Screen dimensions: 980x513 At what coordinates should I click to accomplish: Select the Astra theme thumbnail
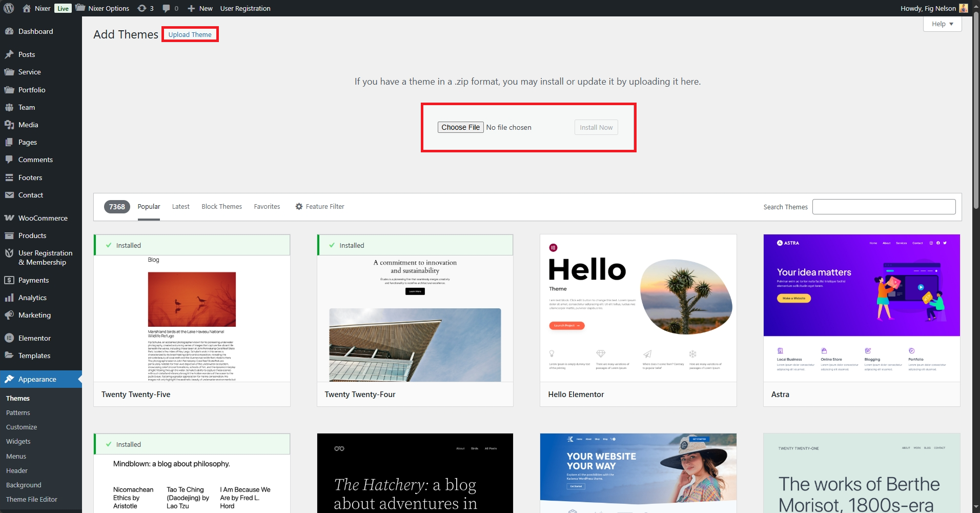pos(861,308)
